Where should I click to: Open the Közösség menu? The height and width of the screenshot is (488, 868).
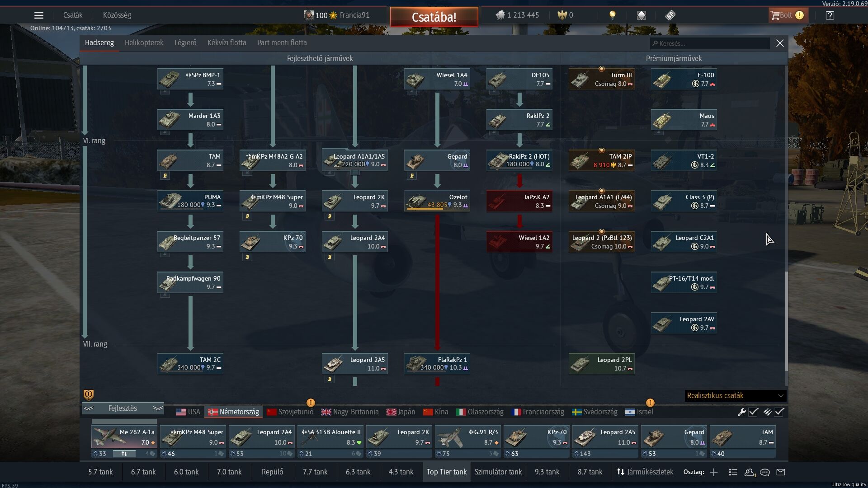117,15
